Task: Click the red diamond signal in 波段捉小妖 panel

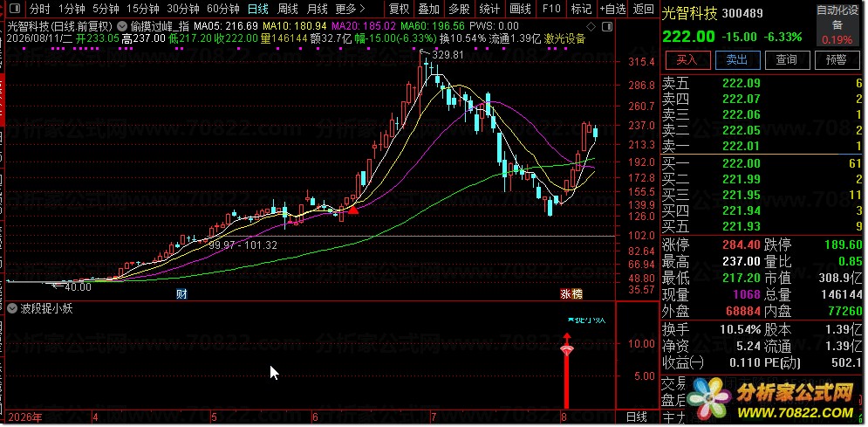Action: pyautogui.click(x=567, y=350)
